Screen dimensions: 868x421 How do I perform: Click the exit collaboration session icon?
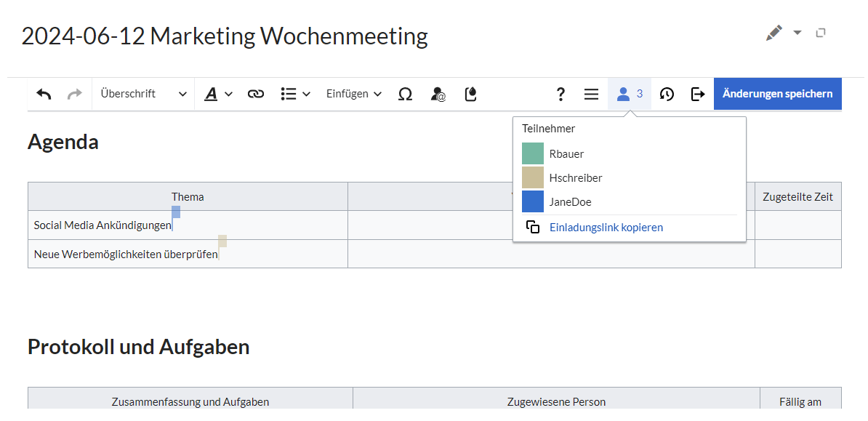pyautogui.click(x=698, y=94)
